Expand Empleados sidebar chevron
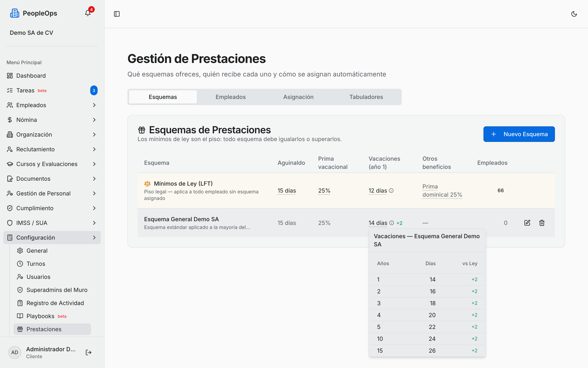 tap(94, 105)
